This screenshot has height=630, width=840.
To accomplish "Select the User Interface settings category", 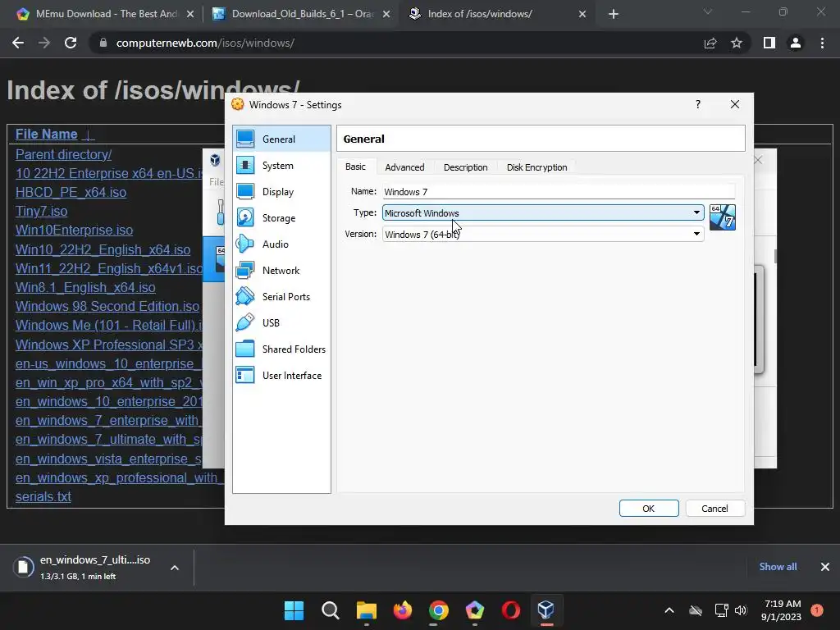I will point(281,376).
